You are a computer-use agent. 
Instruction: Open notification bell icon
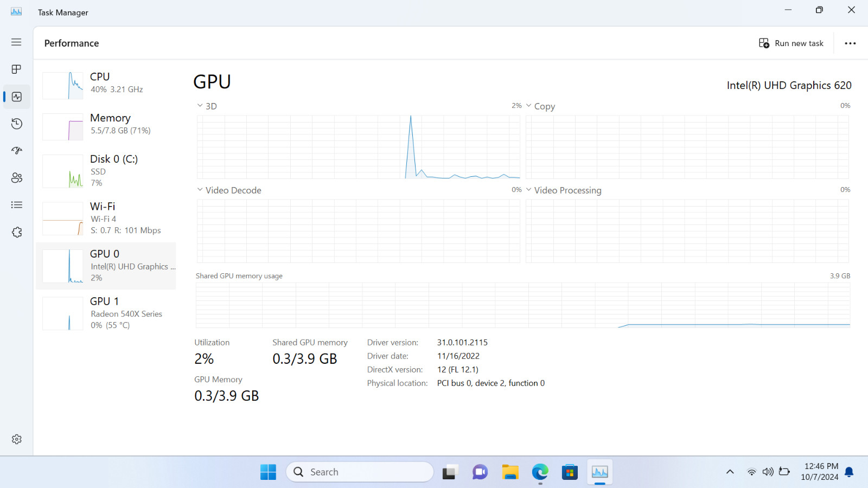[850, 472]
